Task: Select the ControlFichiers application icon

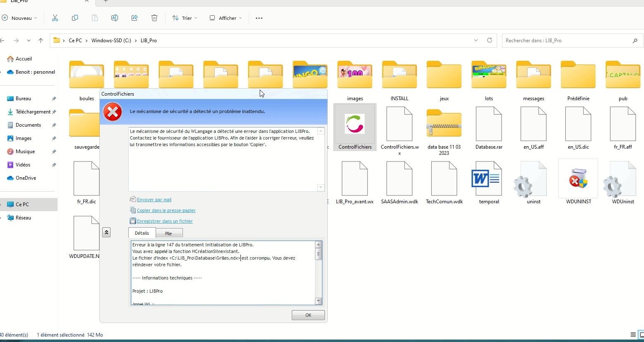Action: click(355, 127)
